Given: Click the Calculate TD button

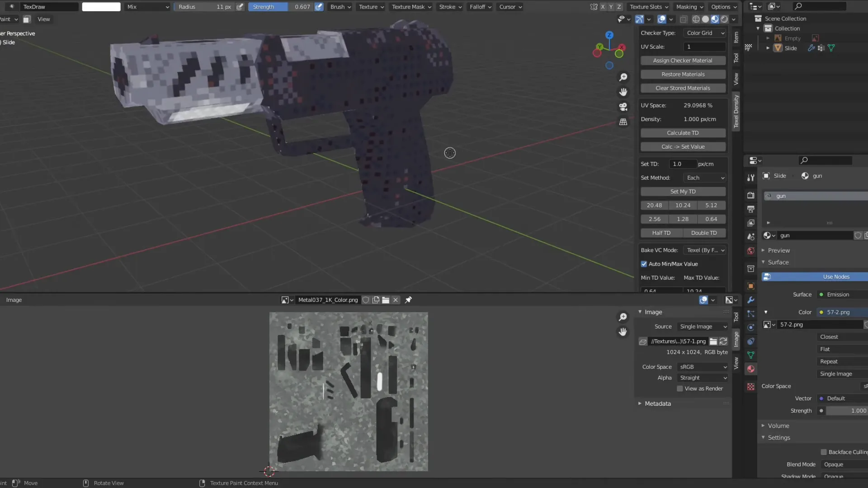Looking at the screenshot, I should pos(683,133).
